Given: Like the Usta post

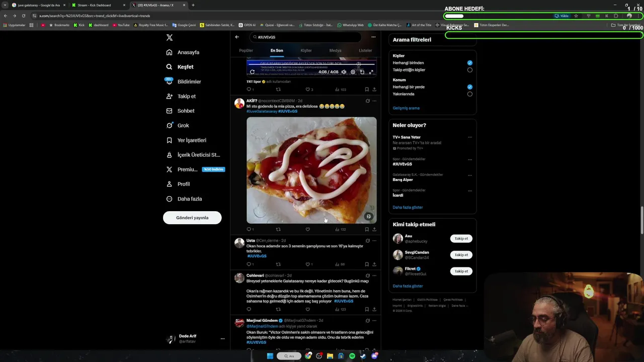Looking at the screenshot, I should (309, 264).
